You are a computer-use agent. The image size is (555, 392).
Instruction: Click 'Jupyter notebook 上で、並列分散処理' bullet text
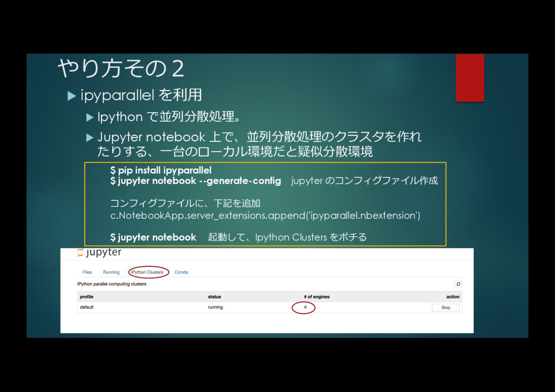pyautogui.click(x=260, y=144)
